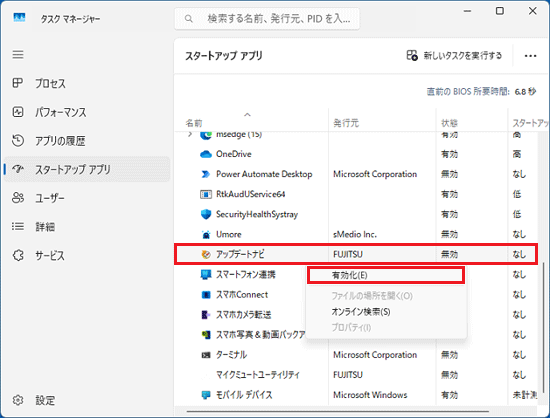Viewport: 550px width, 418px height.
Task: Click the search box for name, publisher, PID
Action: tap(267, 19)
